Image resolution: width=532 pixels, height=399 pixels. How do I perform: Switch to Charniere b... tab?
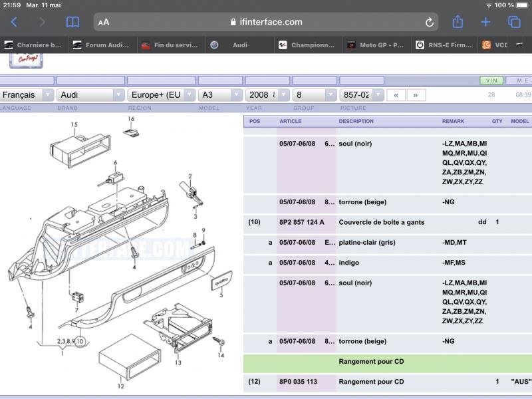click(x=34, y=45)
